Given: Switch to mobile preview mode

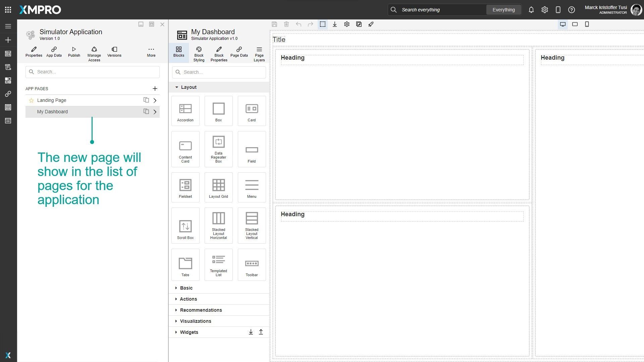Looking at the screenshot, I should tap(587, 24).
